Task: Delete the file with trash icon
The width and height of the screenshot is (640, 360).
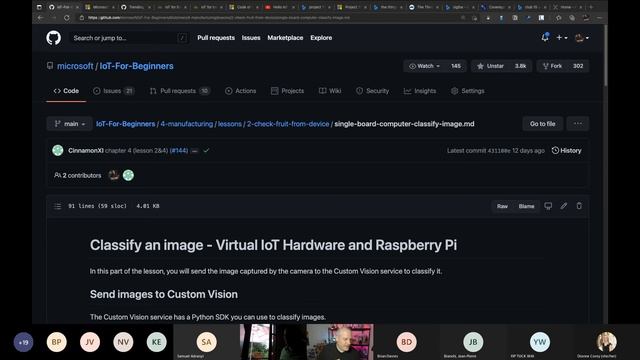Action: point(579,206)
